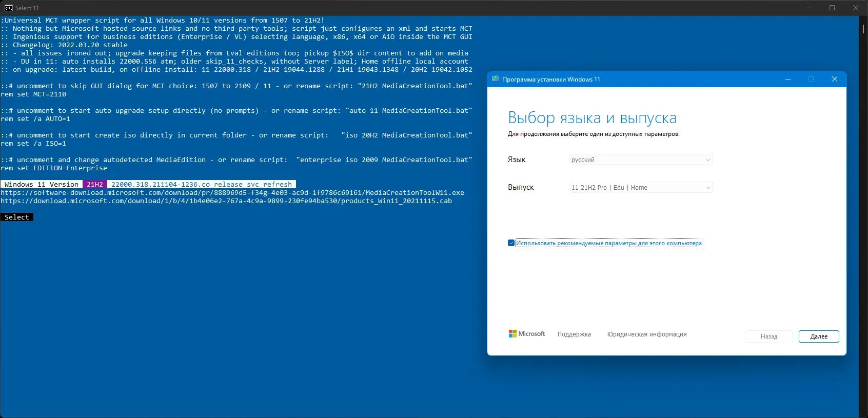Click the 'Выпуск' field label
The height and width of the screenshot is (418, 868).
[521, 187]
